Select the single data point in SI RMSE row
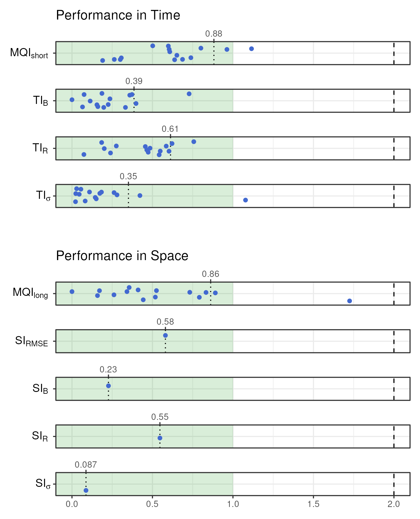This screenshot has height=519, width=420. click(165, 335)
